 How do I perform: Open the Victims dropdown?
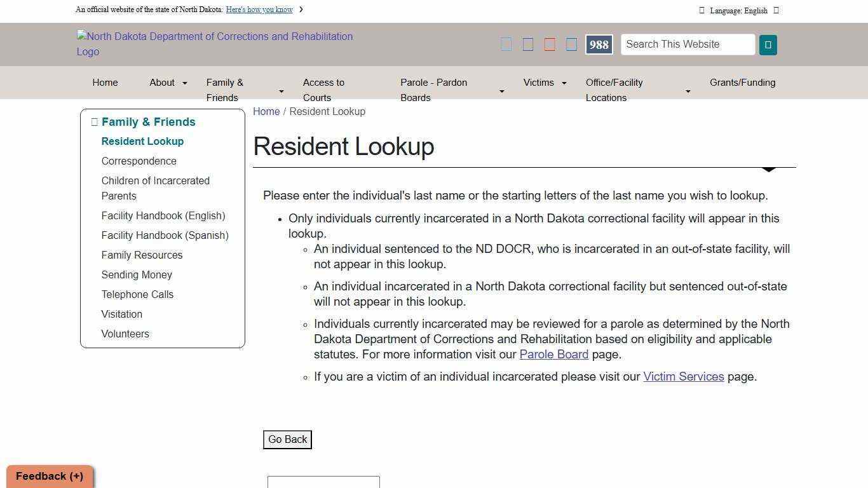coord(564,83)
